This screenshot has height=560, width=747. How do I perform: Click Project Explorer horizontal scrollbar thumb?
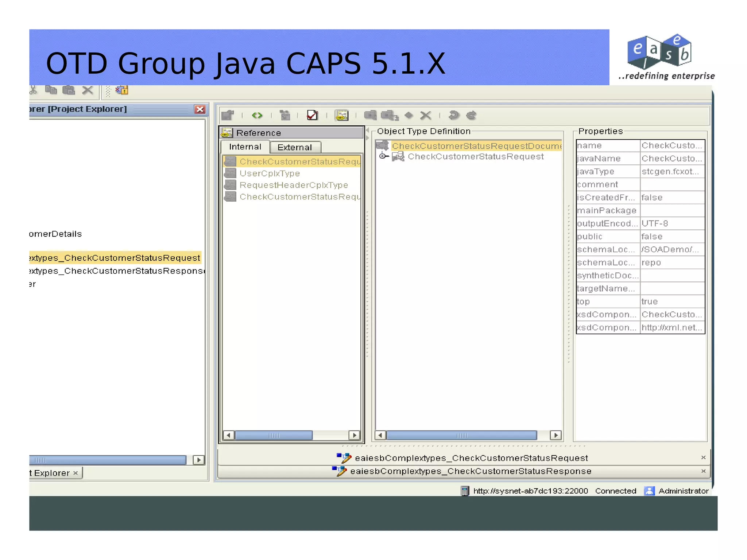pos(108,460)
